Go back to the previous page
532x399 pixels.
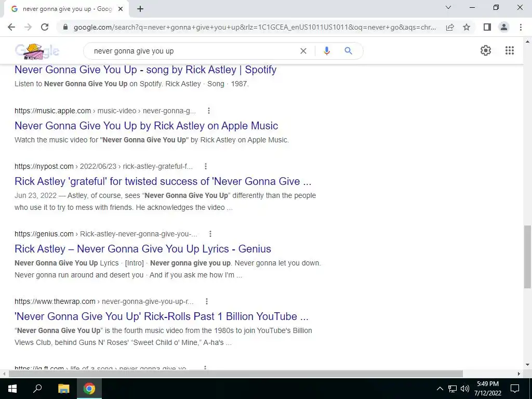pos(11,27)
